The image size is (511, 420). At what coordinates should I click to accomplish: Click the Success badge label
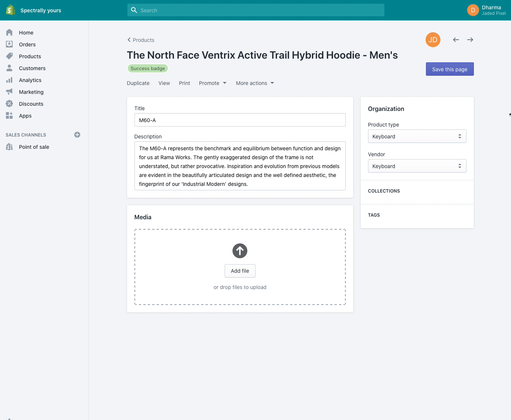click(x=147, y=68)
